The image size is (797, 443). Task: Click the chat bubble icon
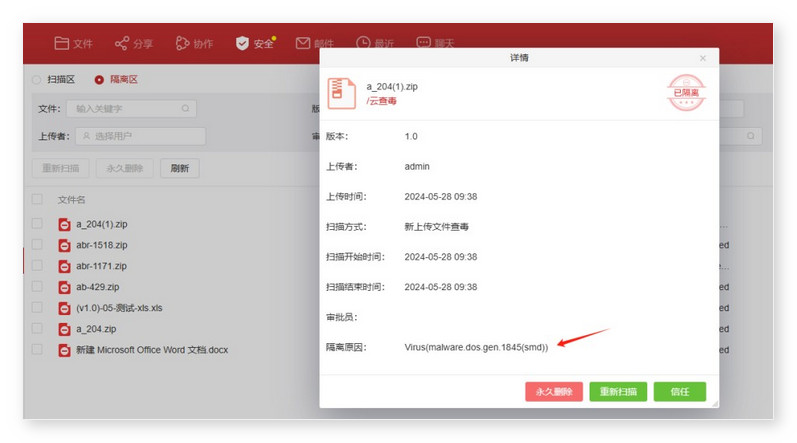tap(423, 42)
